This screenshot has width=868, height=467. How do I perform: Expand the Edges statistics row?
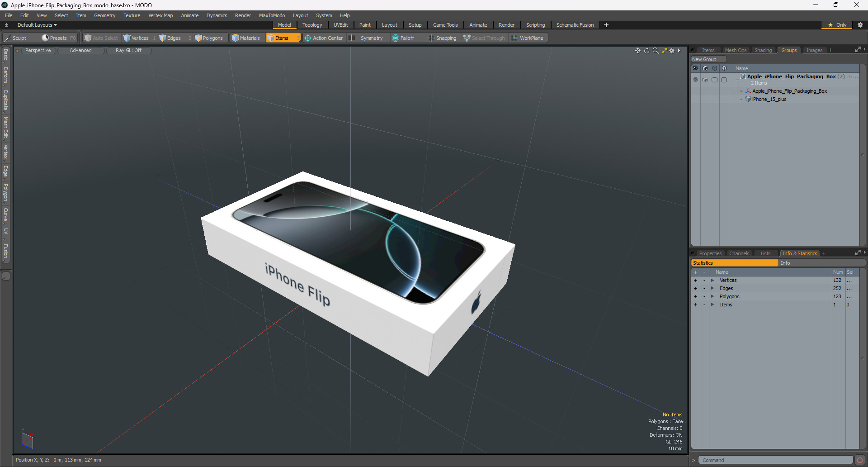[x=712, y=289]
